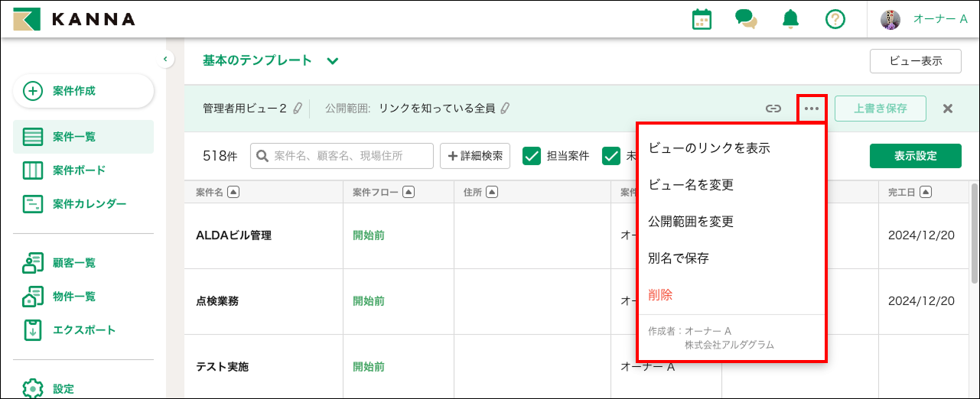Screen dimensions: 980x399
Task: Sort by 完工日 column arrow
Action: (926, 192)
